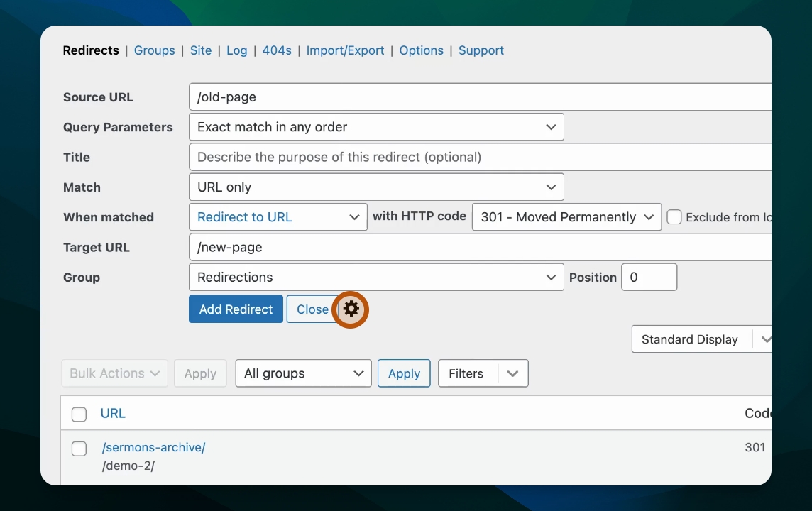Expand the Filters chevron menu
Image resolution: width=812 pixels, height=511 pixels.
[514, 373]
